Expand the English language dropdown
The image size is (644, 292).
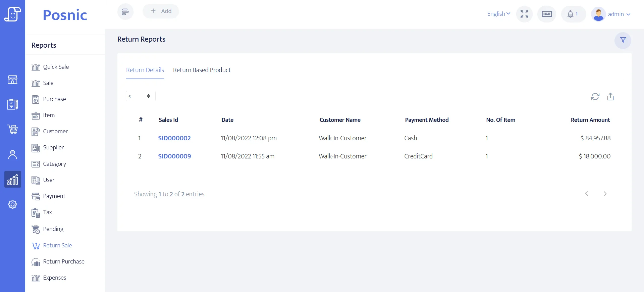[x=498, y=14]
